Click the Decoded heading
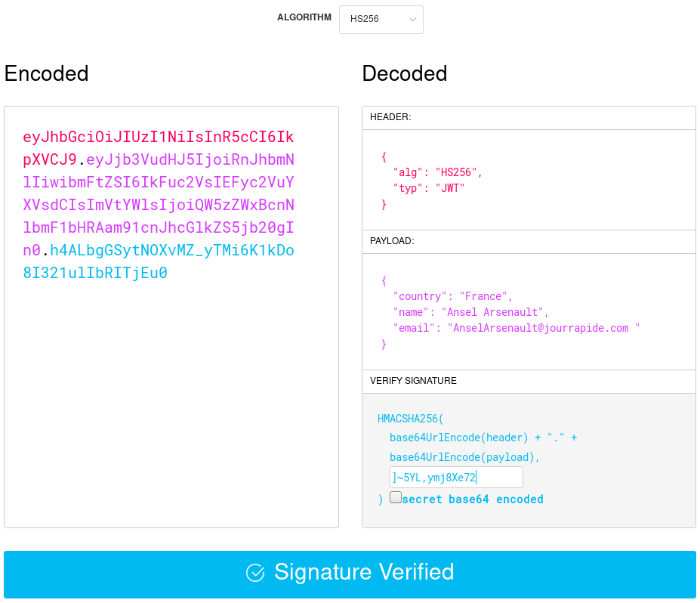This screenshot has width=700, height=603. 405,73
